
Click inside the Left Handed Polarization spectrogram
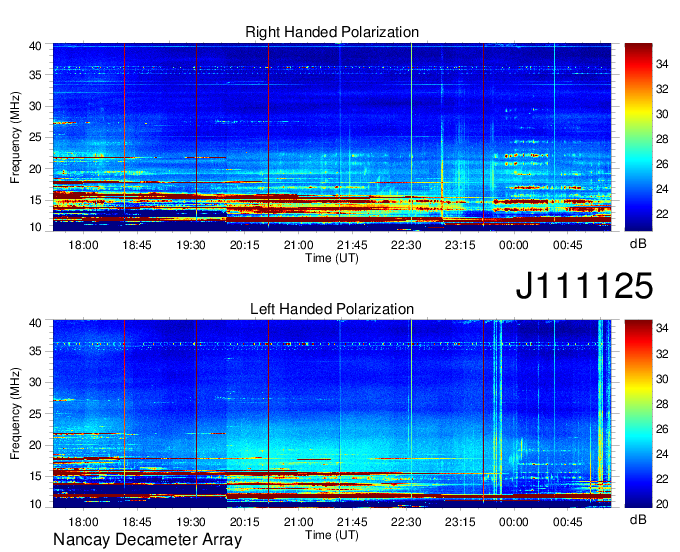(332, 414)
